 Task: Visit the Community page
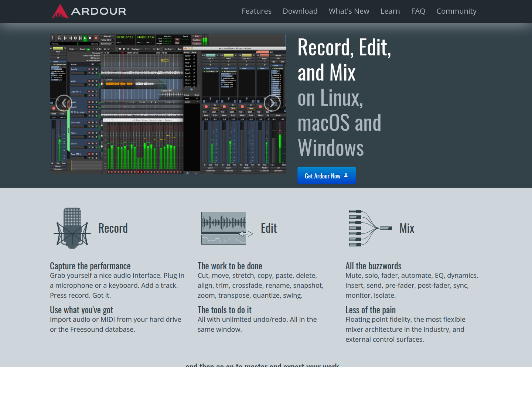[x=456, y=11]
